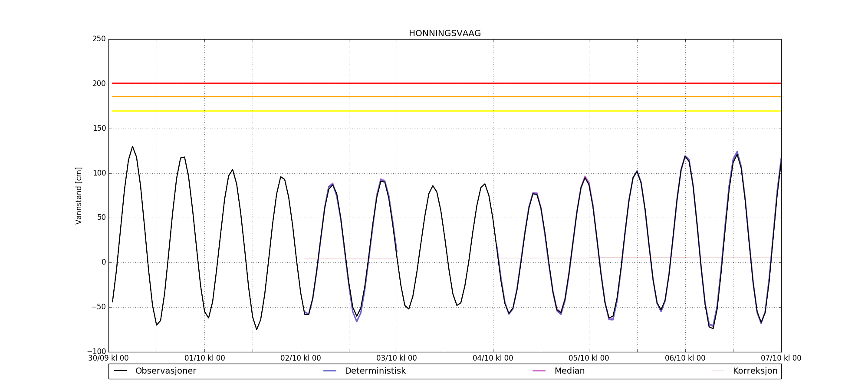Click the 150 y-axis tick label

(x=99, y=129)
